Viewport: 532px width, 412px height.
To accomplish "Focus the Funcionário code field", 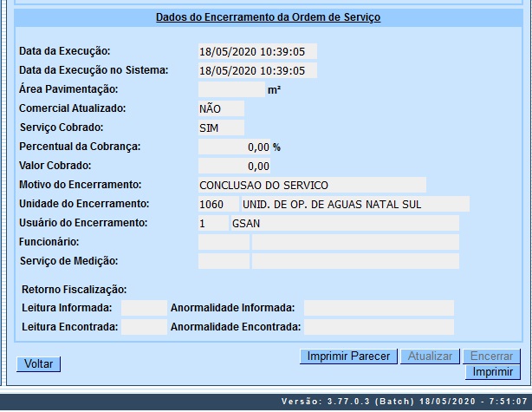I will [224, 242].
